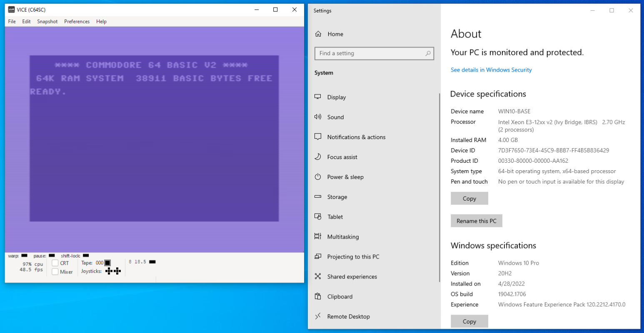Click the Tablet icon in Settings sidebar
Image resolution: width=644 pixels, height=333 pixels.
tap(318, 216)
